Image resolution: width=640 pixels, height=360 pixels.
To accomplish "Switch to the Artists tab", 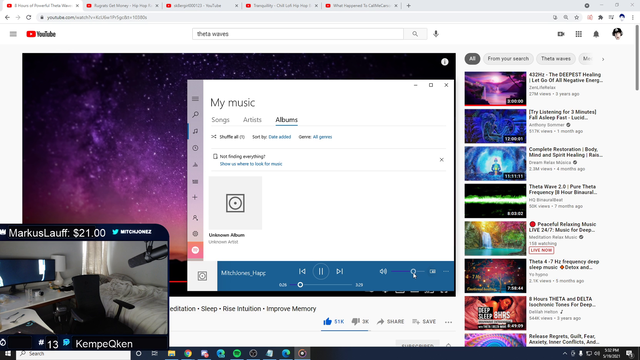I will tap(252, 120).
